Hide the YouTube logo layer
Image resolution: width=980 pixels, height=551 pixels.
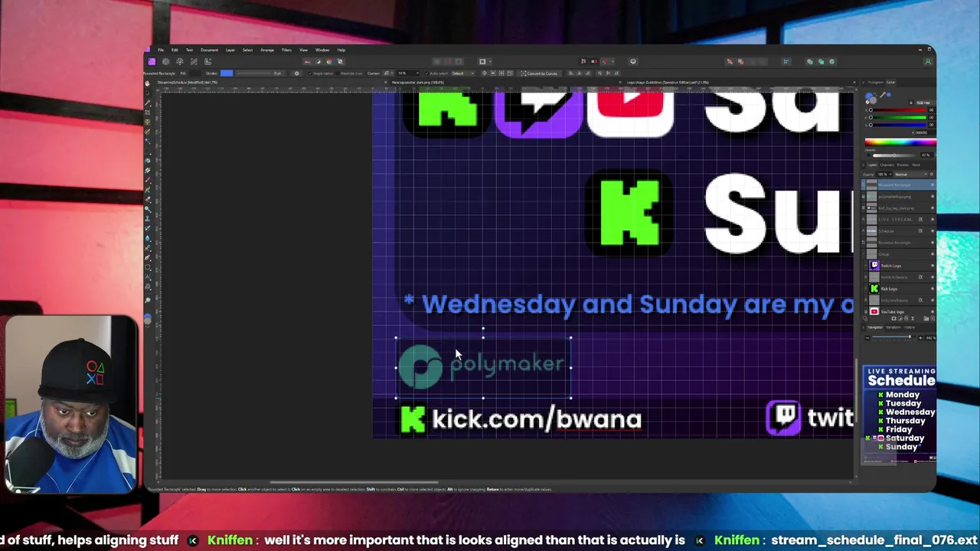tap(932, 311)
